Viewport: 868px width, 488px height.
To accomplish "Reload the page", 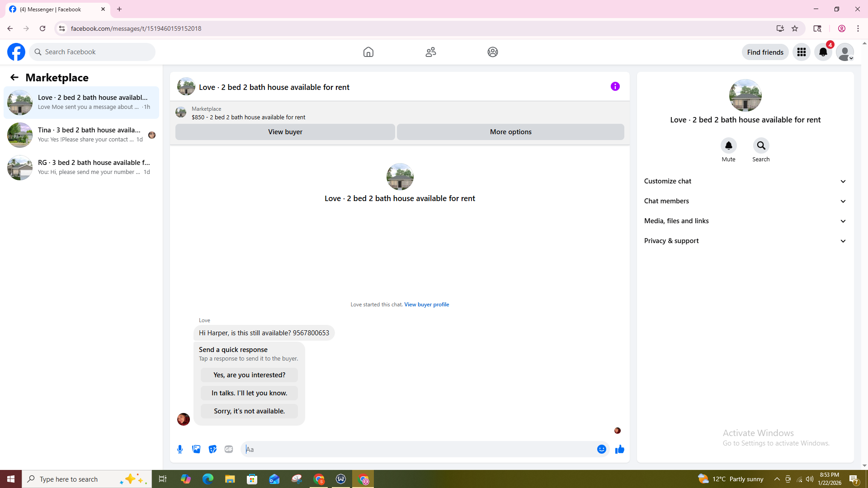I will coord(42,28).
